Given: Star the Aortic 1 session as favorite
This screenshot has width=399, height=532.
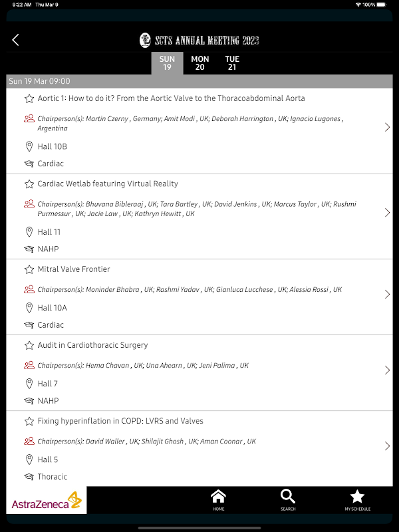Looking at the screenshot, I should [29, 98].
